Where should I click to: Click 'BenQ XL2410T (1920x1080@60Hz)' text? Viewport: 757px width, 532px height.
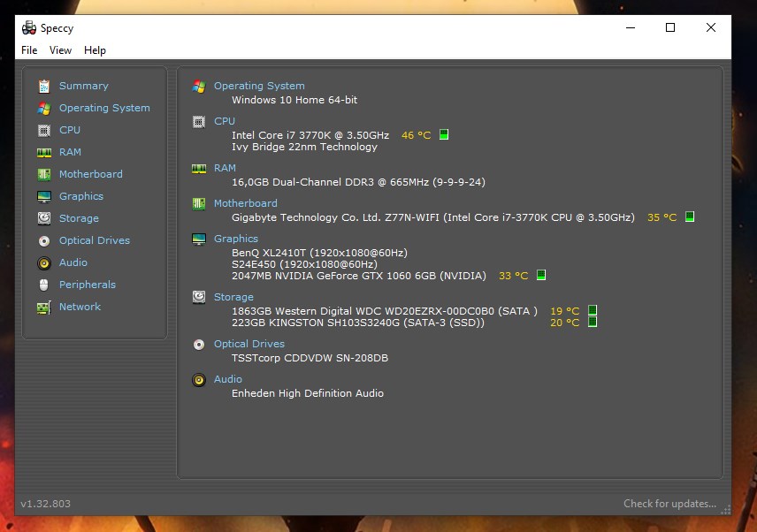point(319,253)
